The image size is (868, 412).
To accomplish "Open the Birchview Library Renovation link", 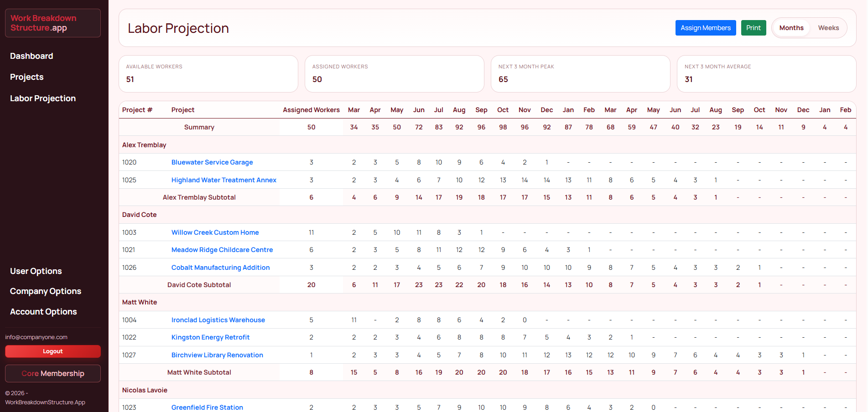I will tap(217, 355).
